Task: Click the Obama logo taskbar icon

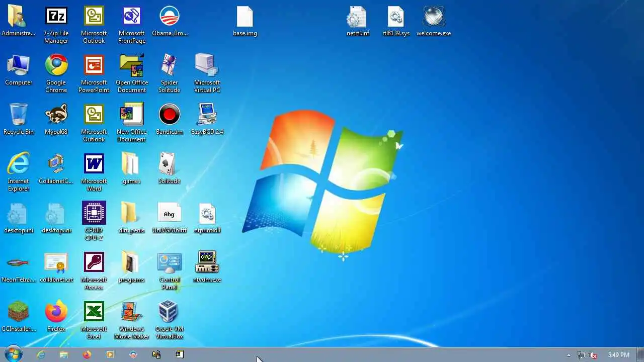Action: click(133, 354)
